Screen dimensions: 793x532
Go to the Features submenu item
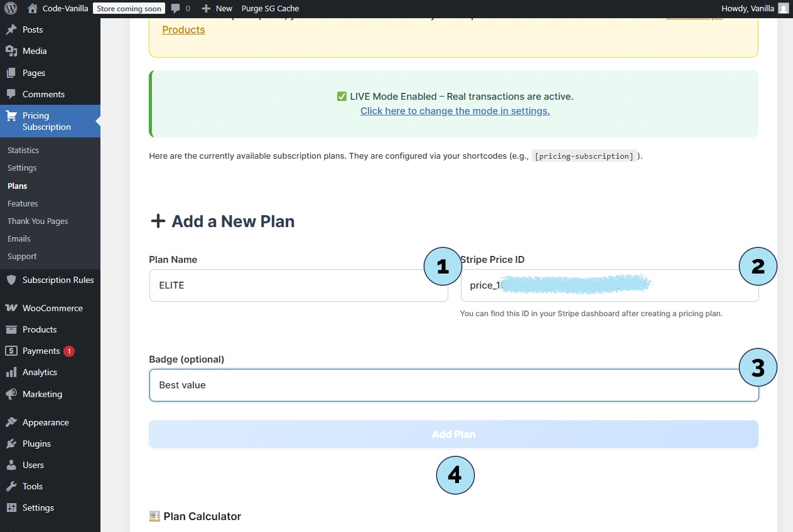tap(23, 204)
